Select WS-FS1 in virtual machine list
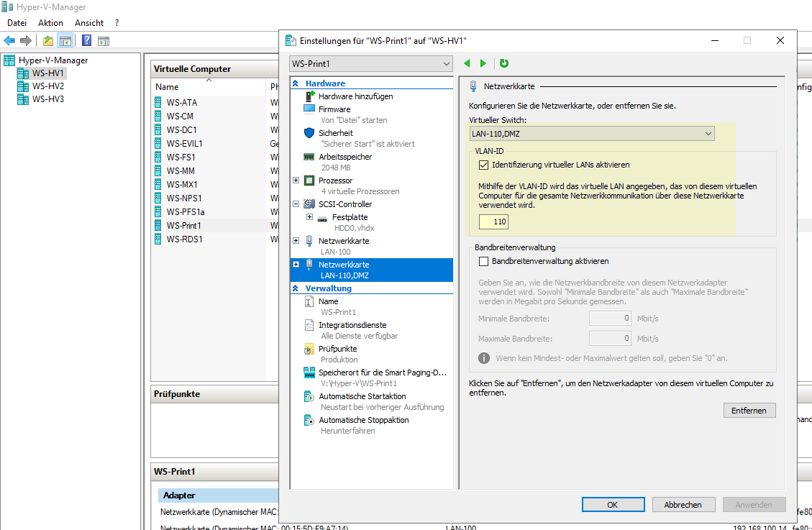812x530 pixels. coord(181,157)
